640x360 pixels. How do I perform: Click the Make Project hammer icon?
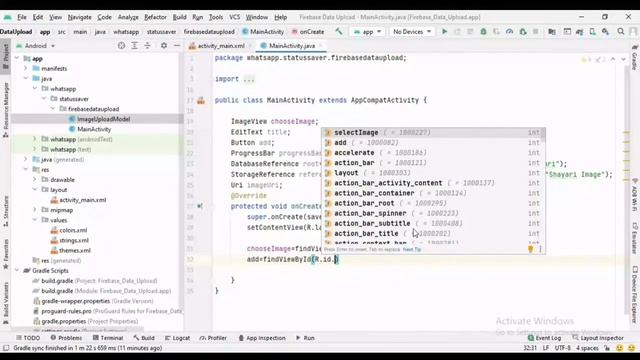(339, 31)
